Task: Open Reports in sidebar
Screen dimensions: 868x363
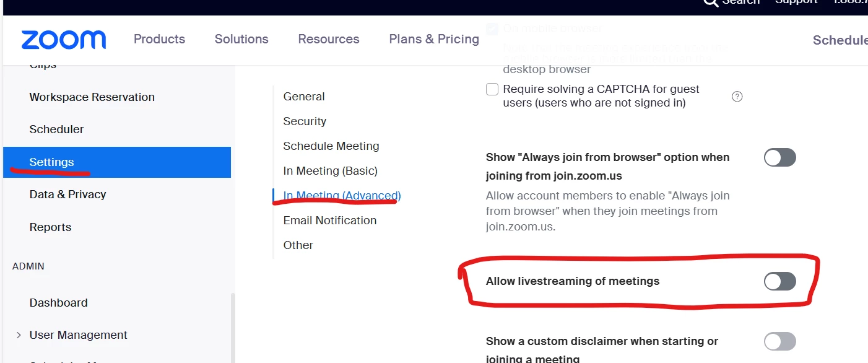Action: [50, 227]
